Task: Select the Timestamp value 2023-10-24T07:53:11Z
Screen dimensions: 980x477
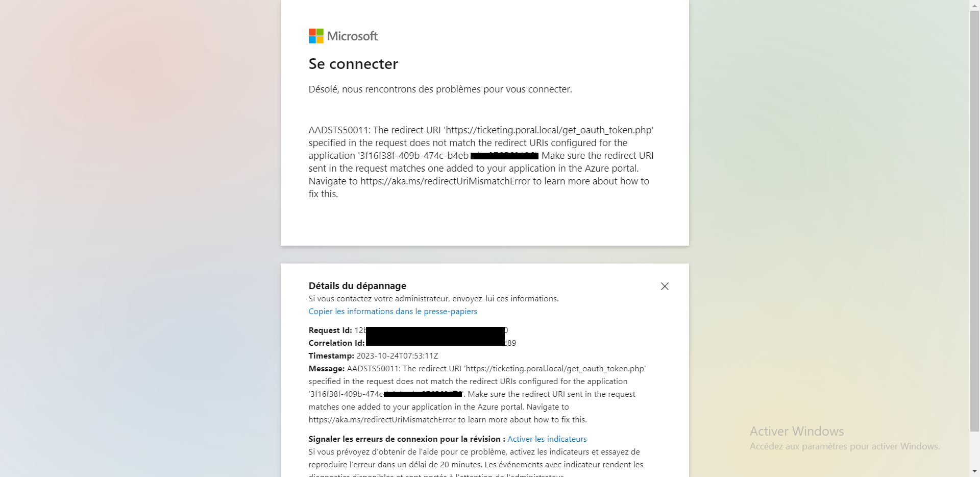Action: [x=397, y=356]
